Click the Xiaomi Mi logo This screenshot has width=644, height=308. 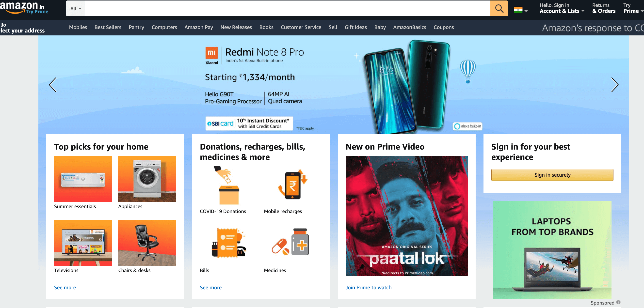(211, 55)
